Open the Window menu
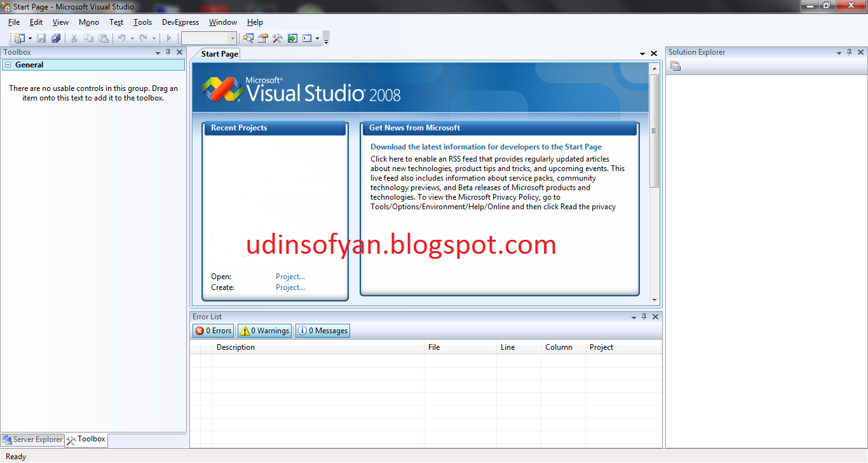Screen dimensions: 868x463 (223, 22)
